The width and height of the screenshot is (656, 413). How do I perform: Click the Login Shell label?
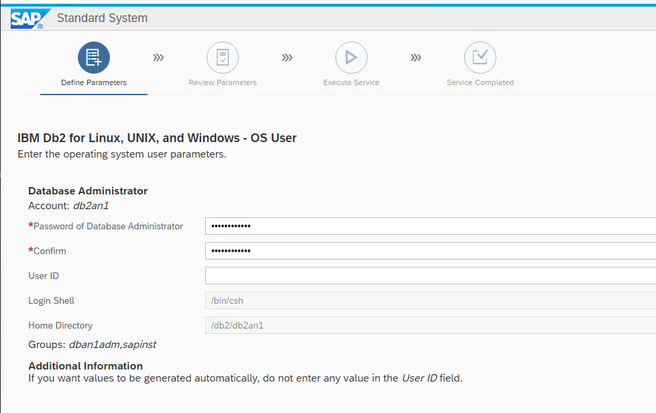coord(51,300)
